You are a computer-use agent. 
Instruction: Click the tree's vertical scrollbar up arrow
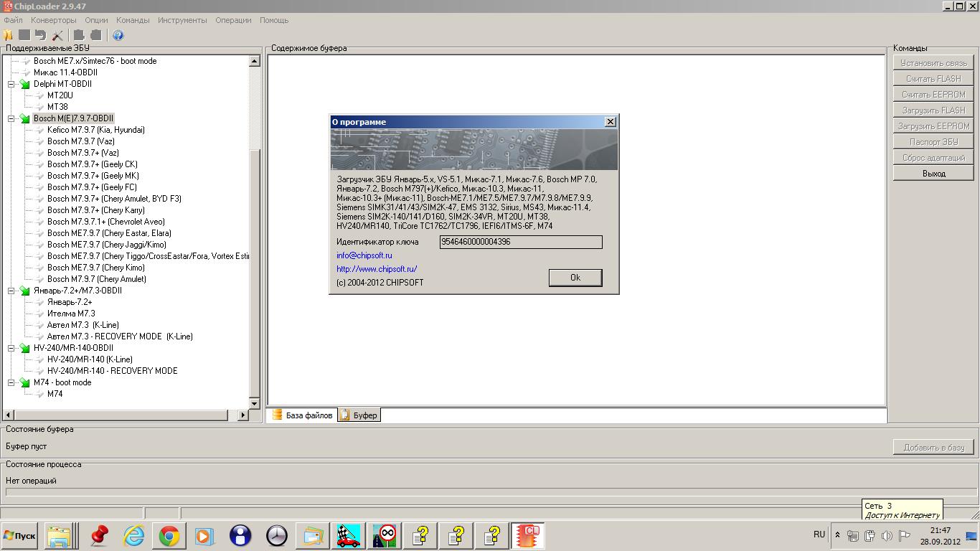point(255,62)
